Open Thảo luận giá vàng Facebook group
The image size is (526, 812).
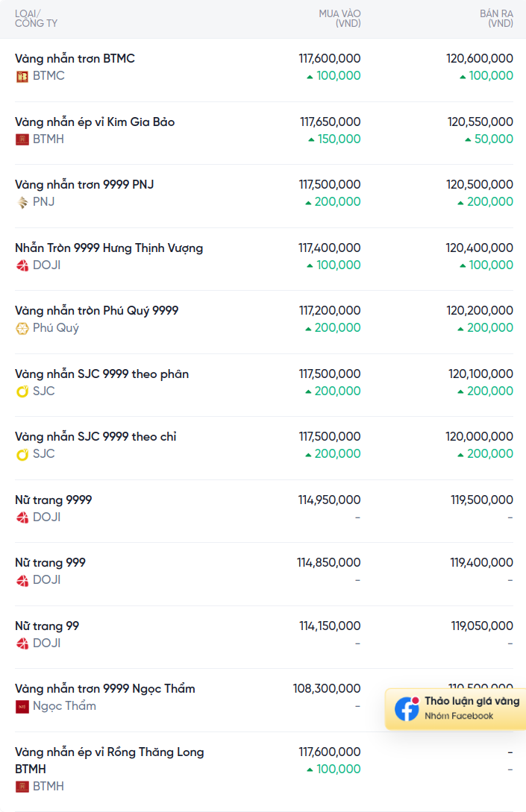tap(456, 708)
